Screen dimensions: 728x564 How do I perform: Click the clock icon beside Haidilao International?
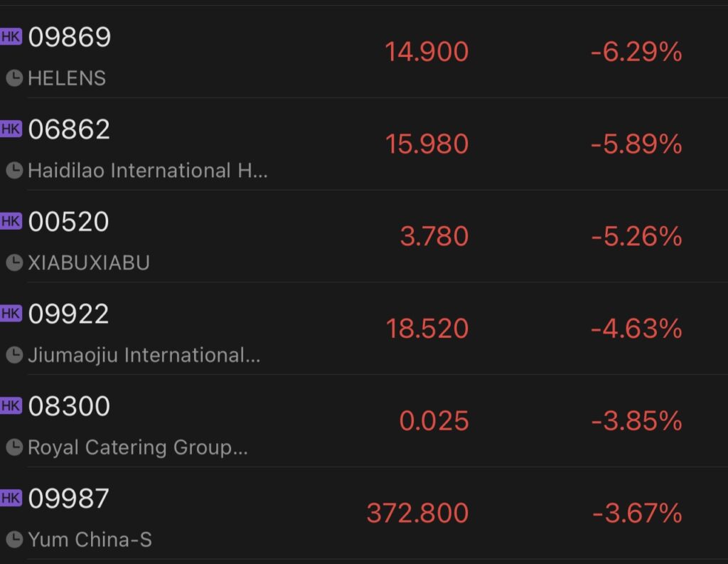point(14,171)
